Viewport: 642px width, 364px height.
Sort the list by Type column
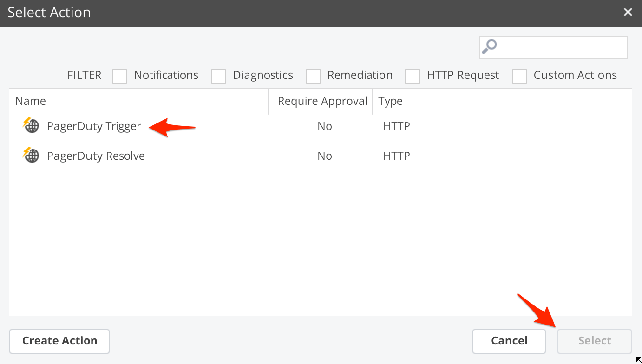coord(390,101)
